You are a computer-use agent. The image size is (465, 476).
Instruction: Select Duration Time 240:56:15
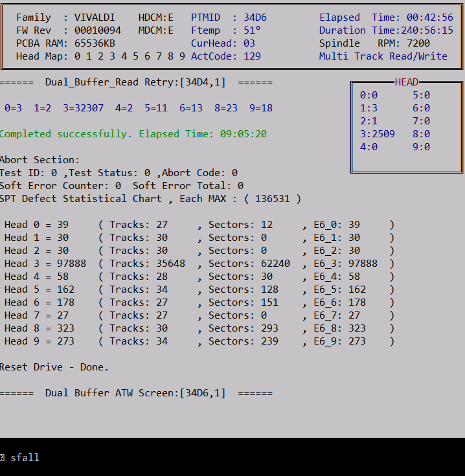pyautogui.click(x=427, y=30)
